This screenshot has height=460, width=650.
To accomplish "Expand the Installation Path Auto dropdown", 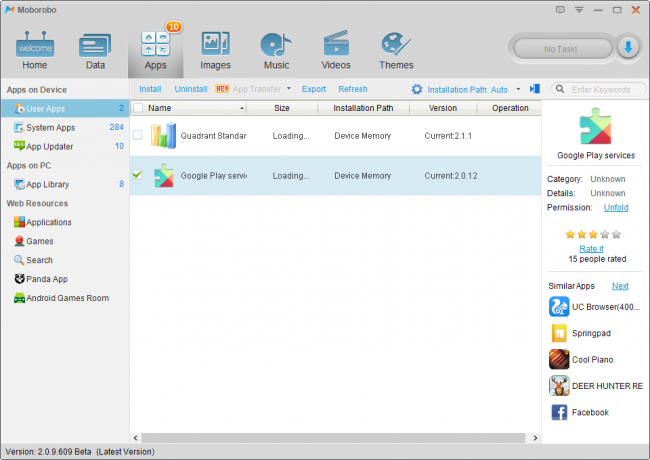I will [518, 89].
